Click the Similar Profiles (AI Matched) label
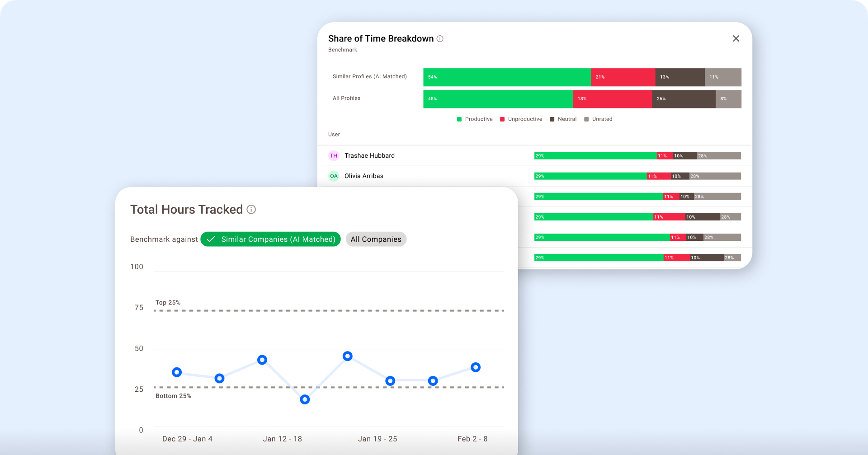The width and height of the screenshot is (868, 455). pos(370,76)
